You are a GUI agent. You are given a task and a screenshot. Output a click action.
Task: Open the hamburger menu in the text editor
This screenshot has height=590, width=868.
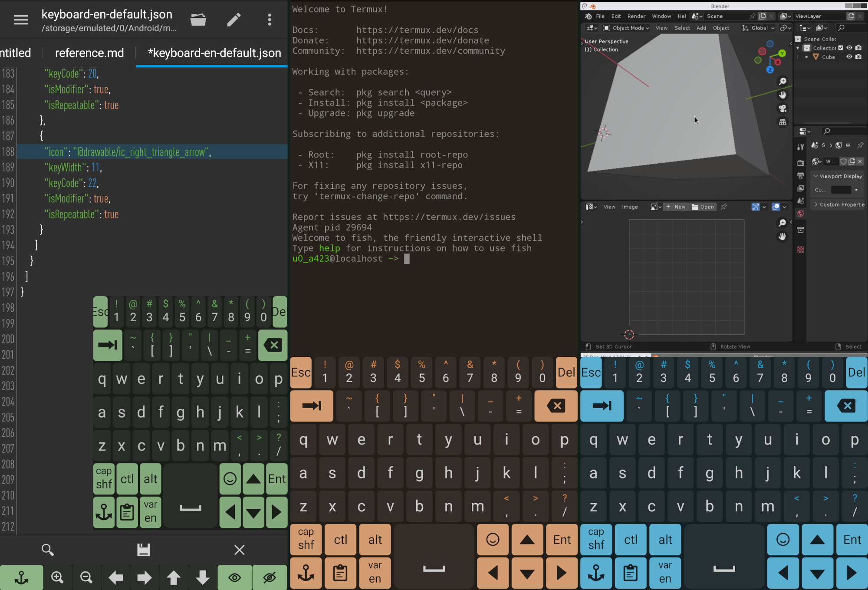[x=20, y=20]
